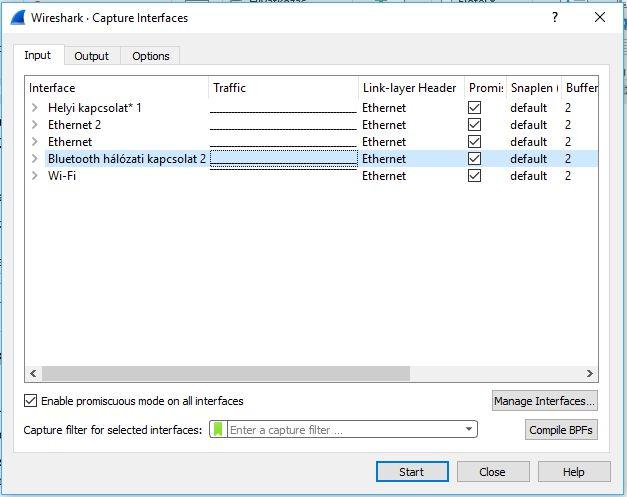627x497 pixels.
Task: Open the question mark help button in title bar
Action: tap(555, 17)
